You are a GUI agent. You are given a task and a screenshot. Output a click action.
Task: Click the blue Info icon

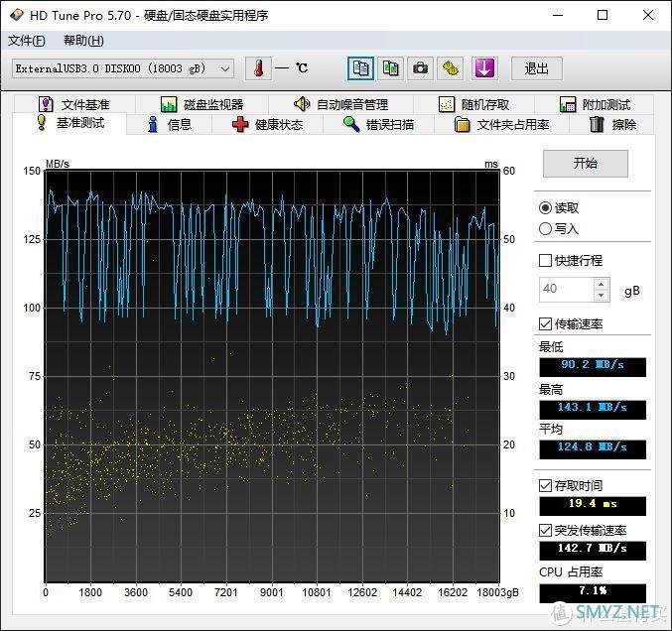[153, 124]
